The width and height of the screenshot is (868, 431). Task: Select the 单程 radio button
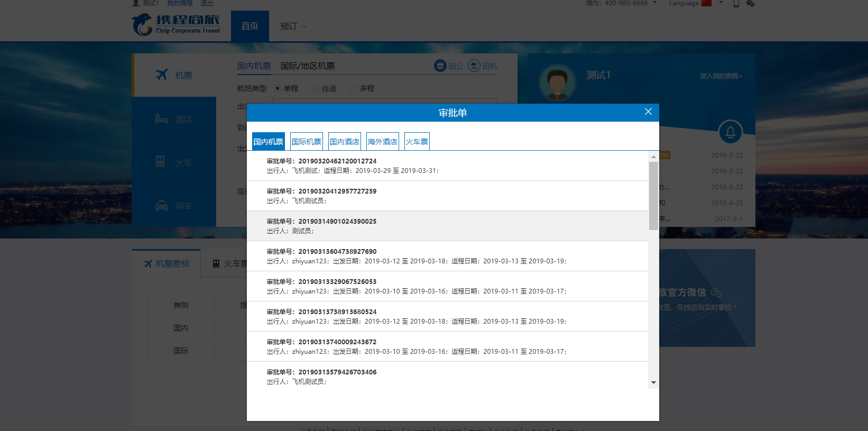point(278,88)
